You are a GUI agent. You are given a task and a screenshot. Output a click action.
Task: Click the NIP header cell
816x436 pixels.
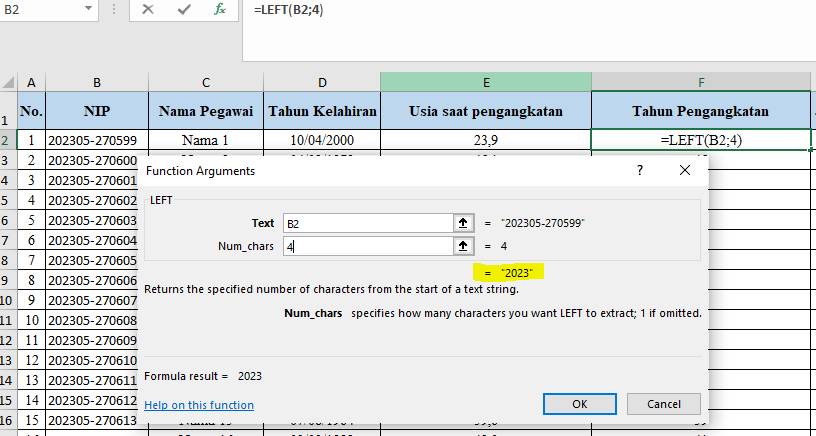pyautogui.click(x=97, y=111)
